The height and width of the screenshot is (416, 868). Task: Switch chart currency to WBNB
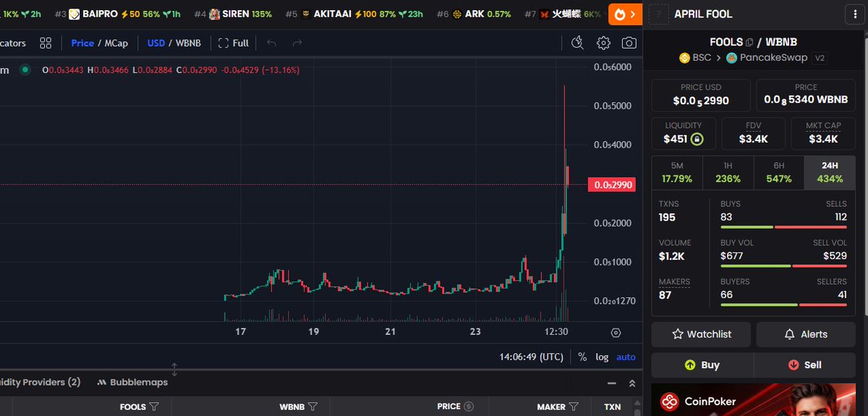click(188, 43)
